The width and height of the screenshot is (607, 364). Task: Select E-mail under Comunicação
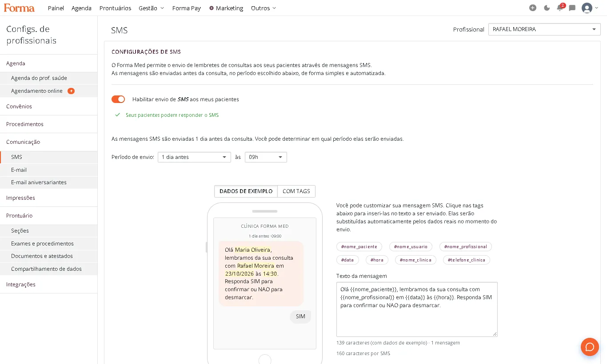click(49, 170)
